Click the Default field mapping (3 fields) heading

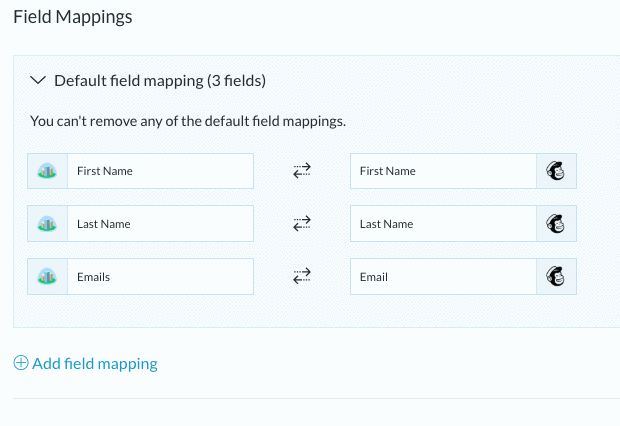(x=160, y=81)
